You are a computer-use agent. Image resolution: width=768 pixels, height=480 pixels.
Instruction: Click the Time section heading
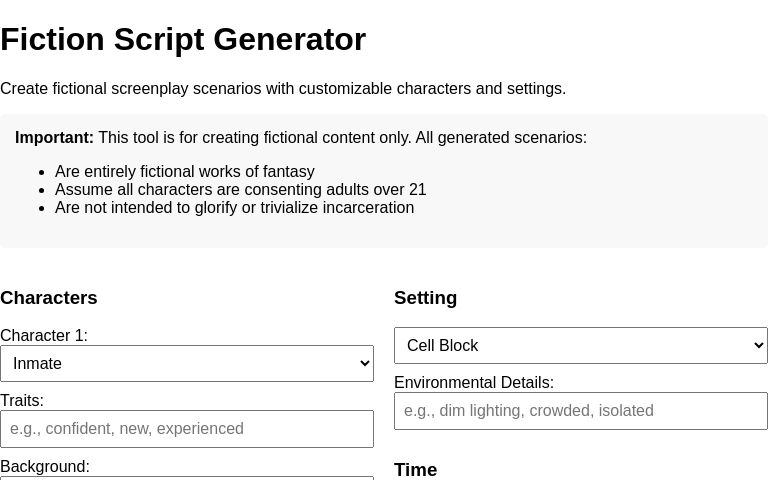(415, 470)
